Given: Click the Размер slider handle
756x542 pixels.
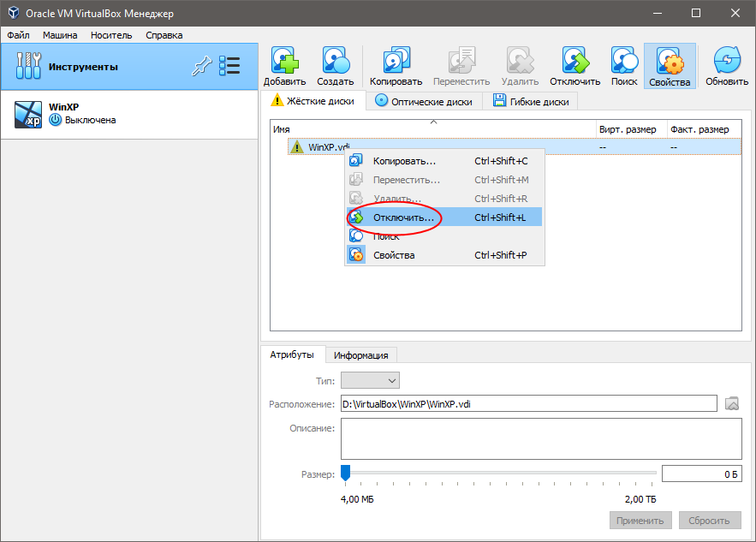Looking at the screenshot, I should 345,473.
